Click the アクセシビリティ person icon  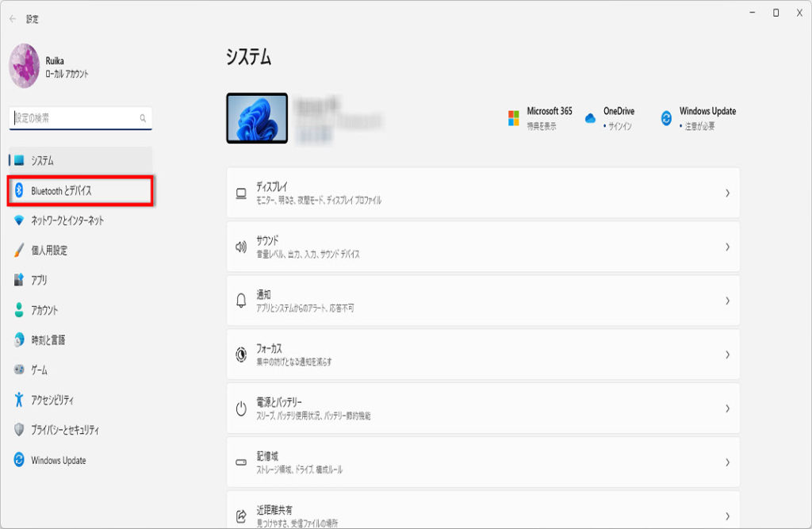point(20,401)
